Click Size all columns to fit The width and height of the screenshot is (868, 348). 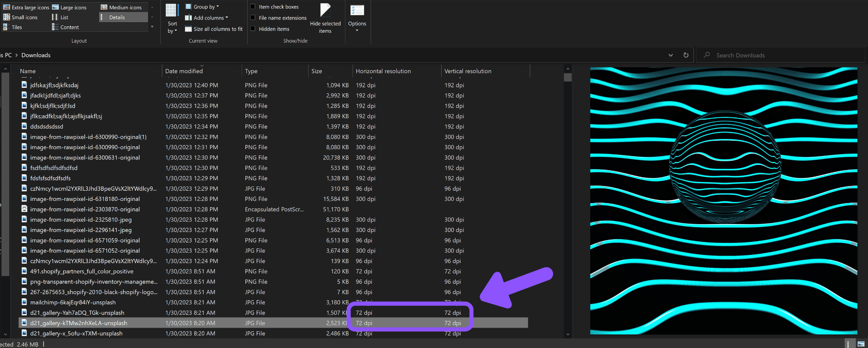[214, 29]
